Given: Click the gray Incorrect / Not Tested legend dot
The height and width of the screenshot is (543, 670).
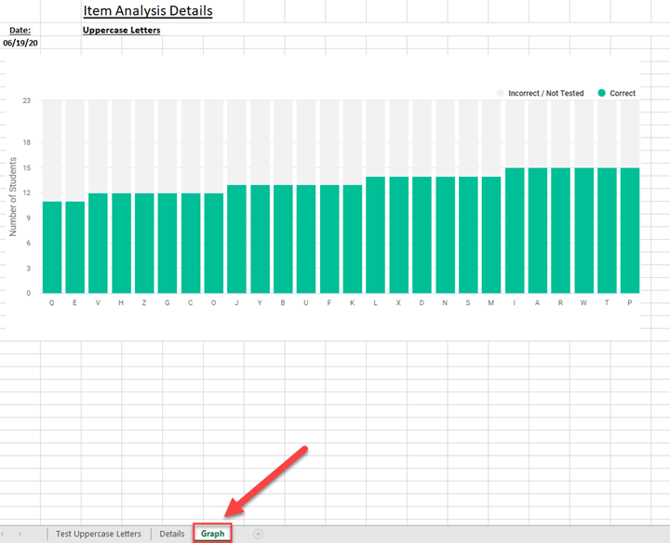Looking at the screenshot, I should tap(501, 93).
